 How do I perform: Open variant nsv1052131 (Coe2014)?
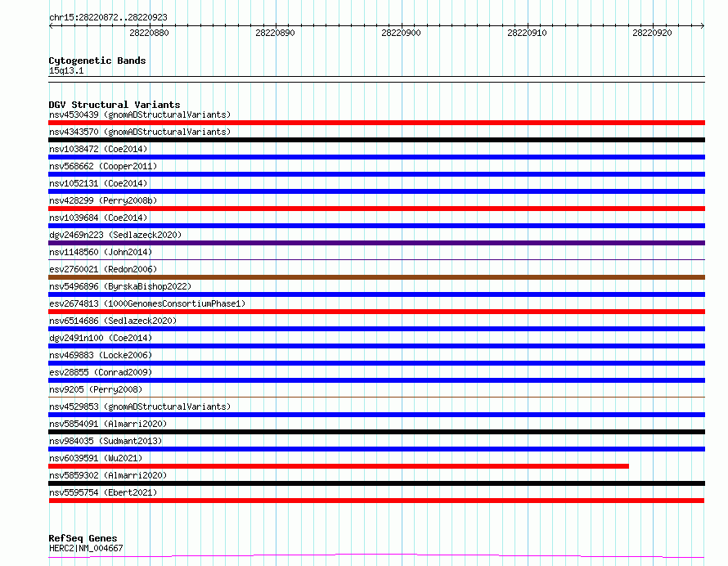(x=98, y=183)
